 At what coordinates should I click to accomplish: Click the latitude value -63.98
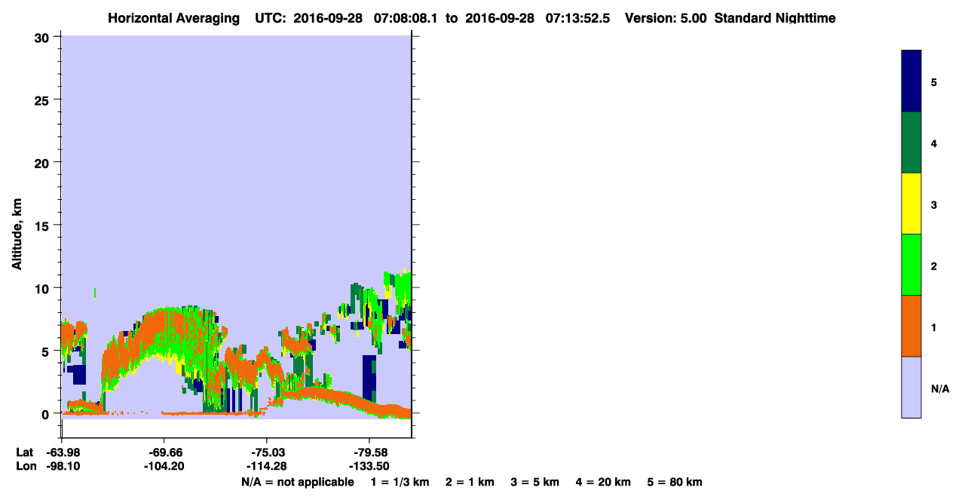click(62, 452)
